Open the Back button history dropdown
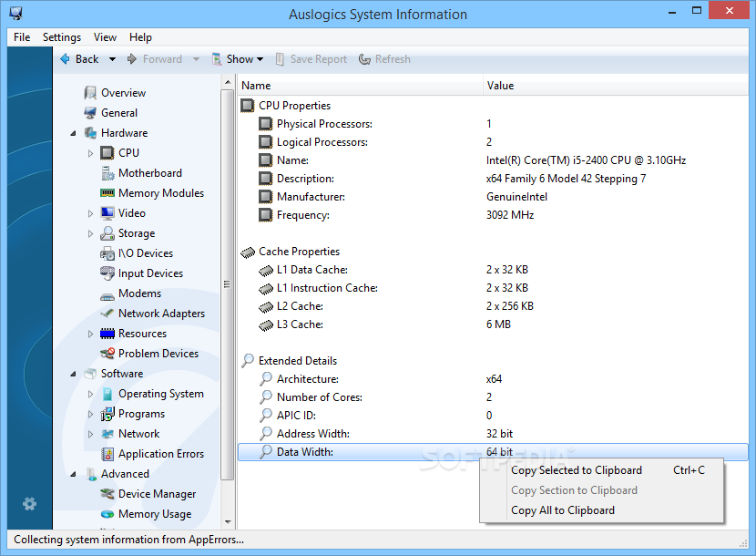 (112, 59)
